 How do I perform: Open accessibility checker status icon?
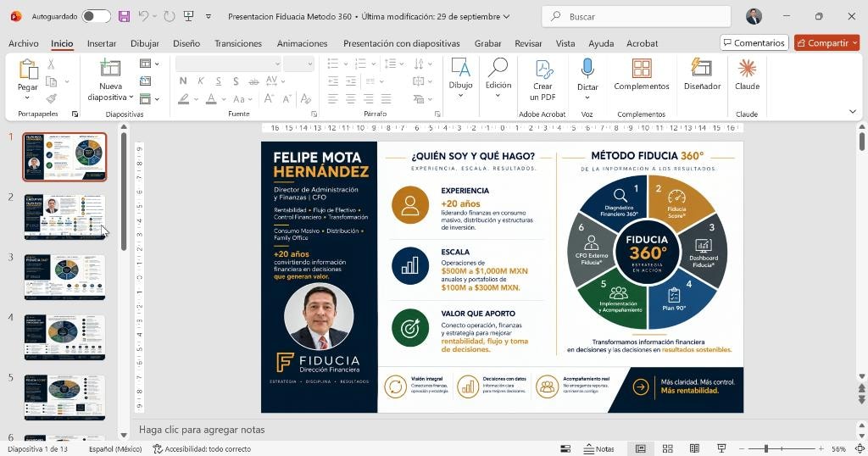tap(203, 449)
